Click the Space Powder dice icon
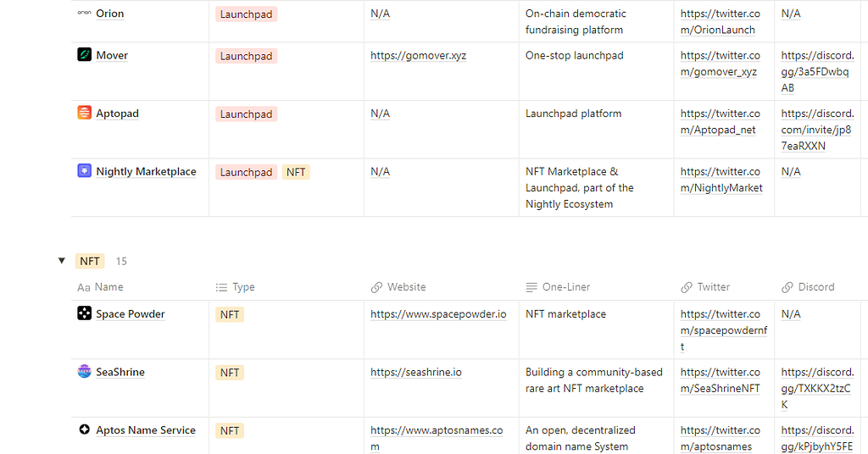868x454 pixels. [84, 313]
